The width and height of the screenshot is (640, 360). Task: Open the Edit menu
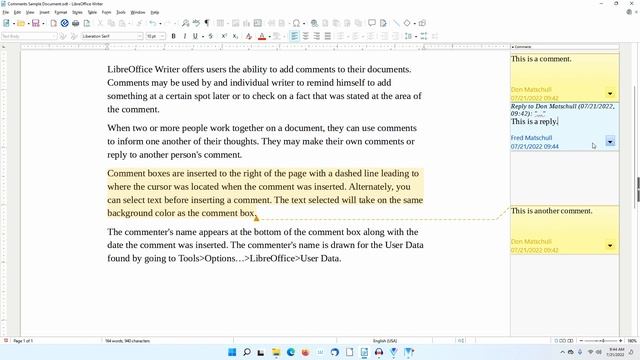pos(18,12)
